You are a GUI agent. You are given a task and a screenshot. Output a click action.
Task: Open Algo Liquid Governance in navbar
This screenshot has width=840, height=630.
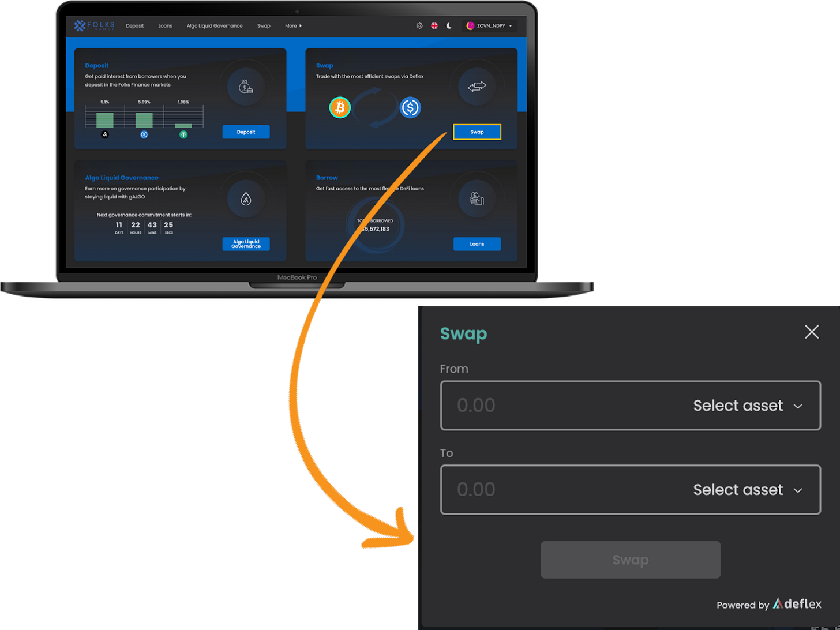(215, 26)
